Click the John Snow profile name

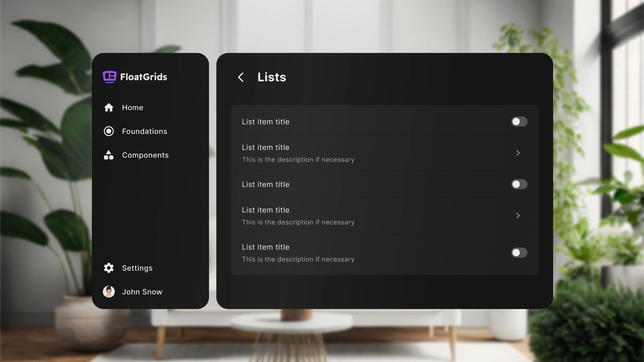click(142, 292)
